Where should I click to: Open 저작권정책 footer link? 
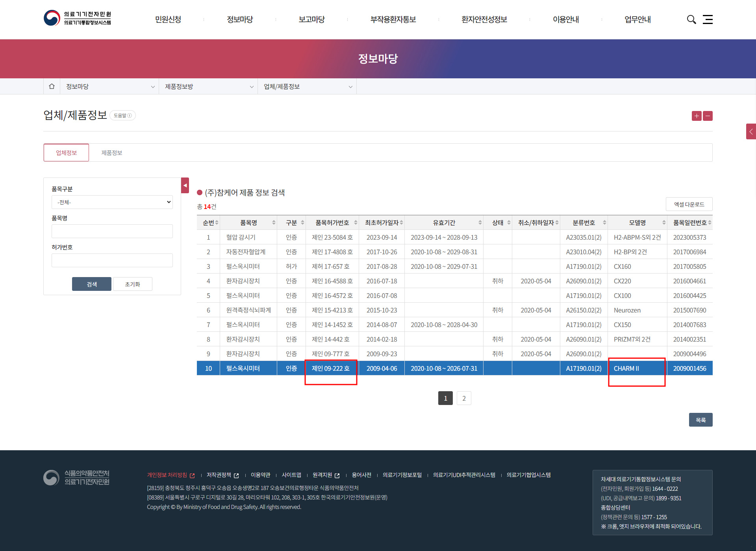click(223, 475)
